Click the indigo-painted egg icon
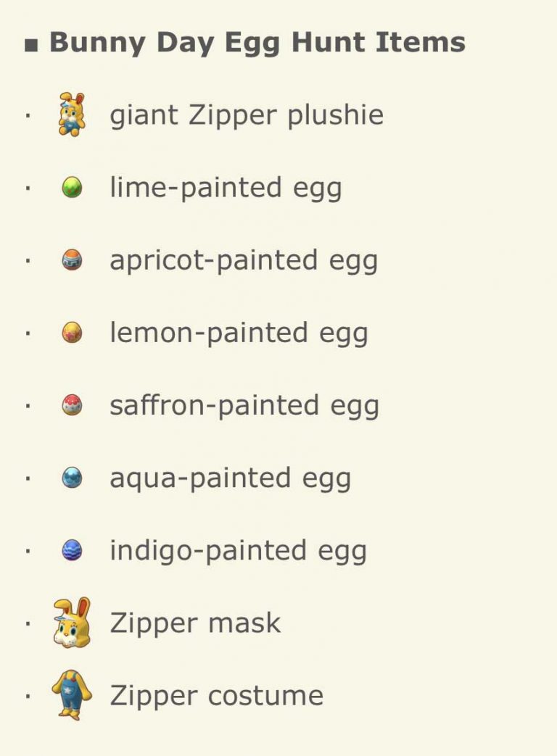Screen dimensions: 557x756 pyautogui.click(x=72, y=551)
